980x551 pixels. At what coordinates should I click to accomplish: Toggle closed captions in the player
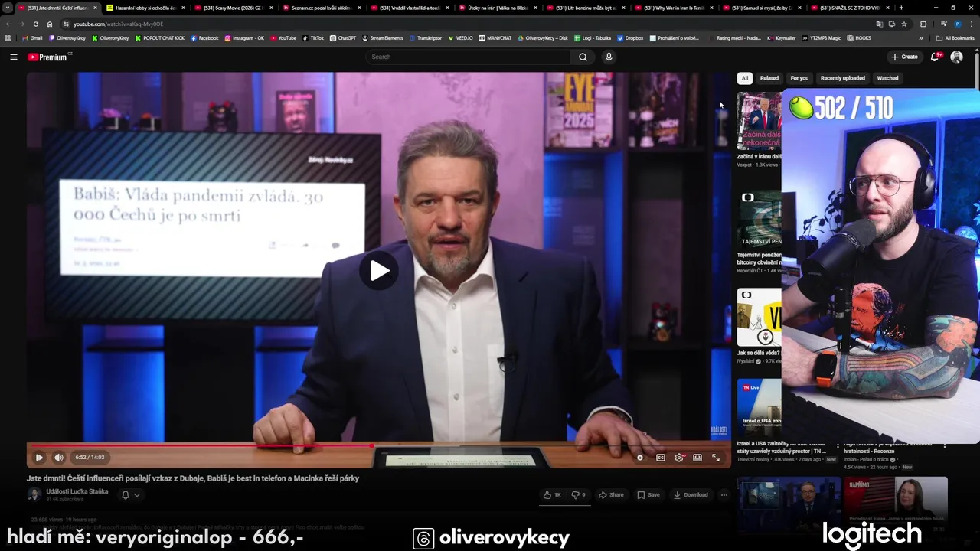[x=661, y=458]
